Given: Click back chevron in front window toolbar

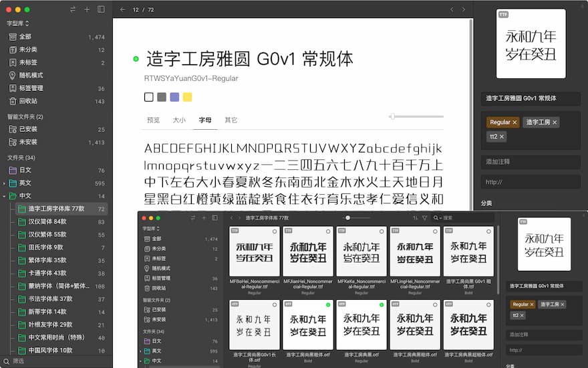Looking at the screenshot, I should (231, 218).
